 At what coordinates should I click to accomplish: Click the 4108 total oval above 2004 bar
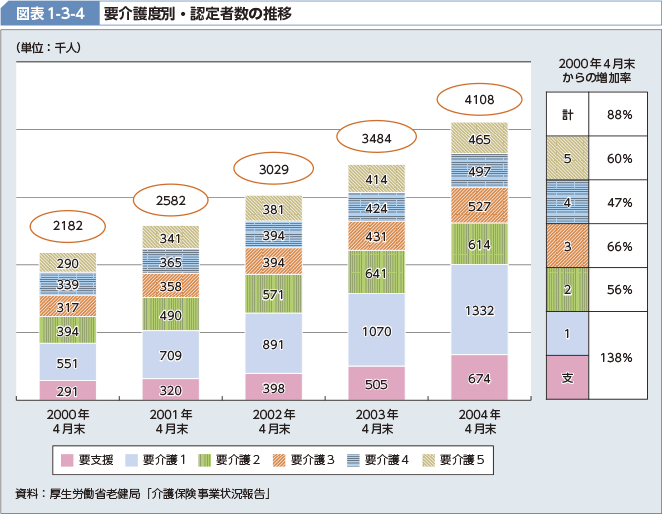479,100
